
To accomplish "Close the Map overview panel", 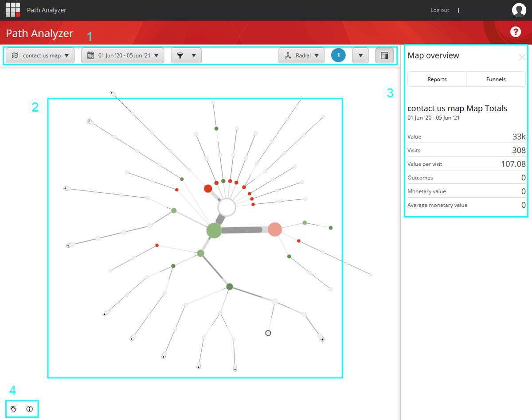I will (522, 57).
